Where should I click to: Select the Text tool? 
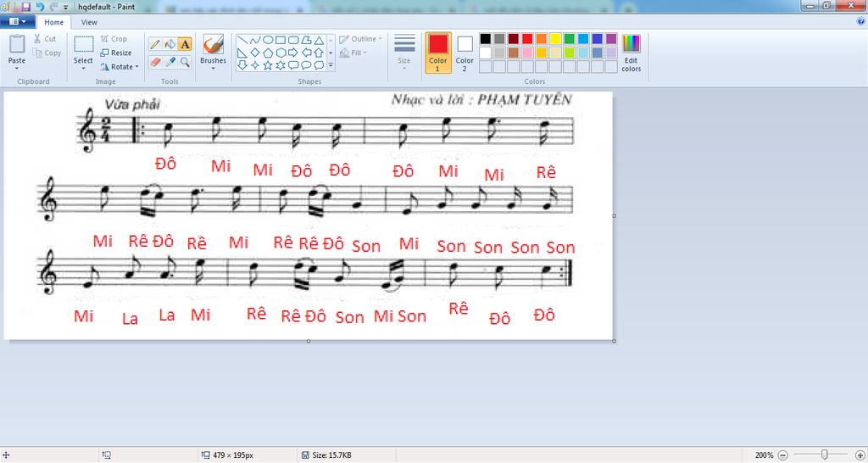185,44
